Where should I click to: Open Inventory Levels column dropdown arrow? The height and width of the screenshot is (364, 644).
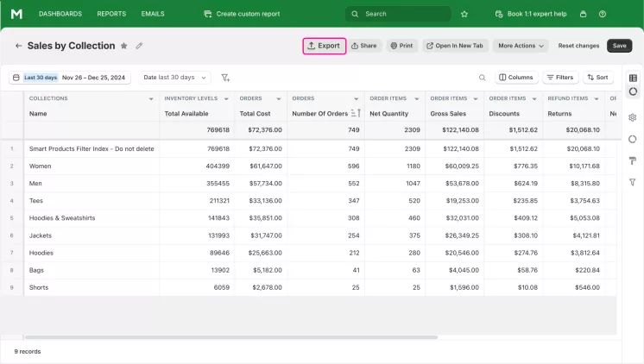226,99
